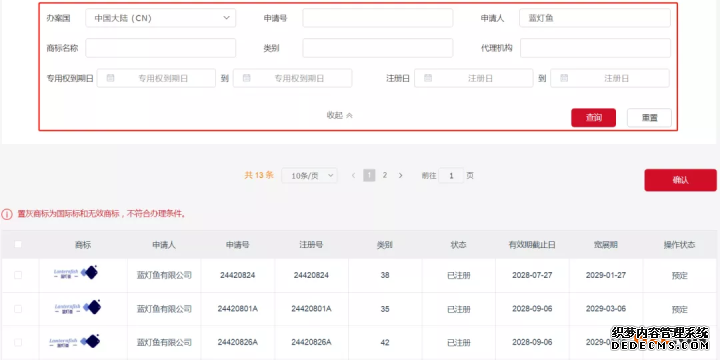Click calendar icon in 注册日 start field
Viewport: 720px width, 360px height.
pos(428,78)
